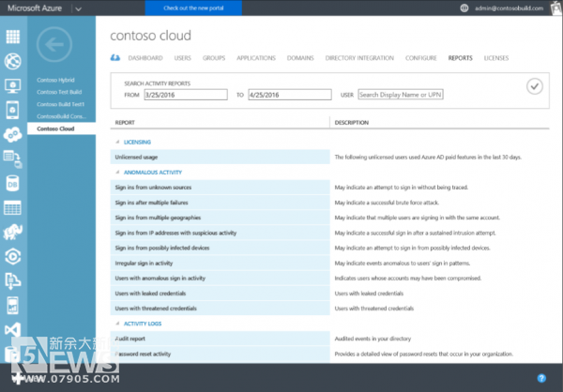Select Contoso Test Build directory
The height and width of the screenshot is (392, 563).
[59, 92]
